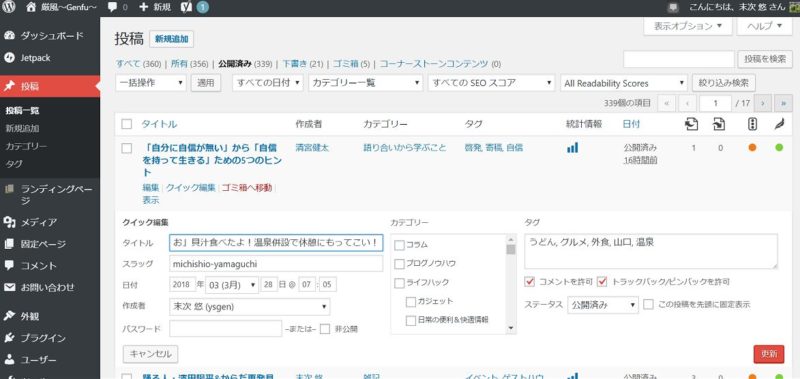Click キャンセル in quick edit
The image size is (800, 379).
click(151, 353)
